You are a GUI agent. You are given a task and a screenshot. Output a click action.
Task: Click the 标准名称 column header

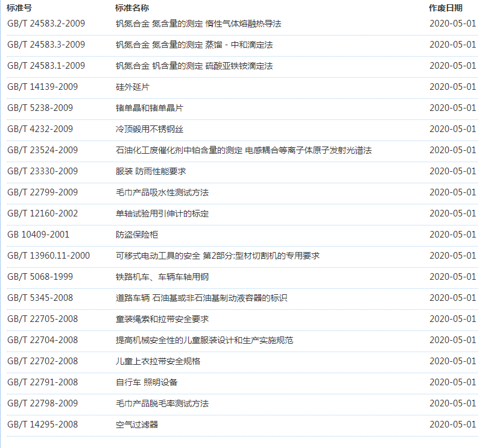(x=132, y=8)
